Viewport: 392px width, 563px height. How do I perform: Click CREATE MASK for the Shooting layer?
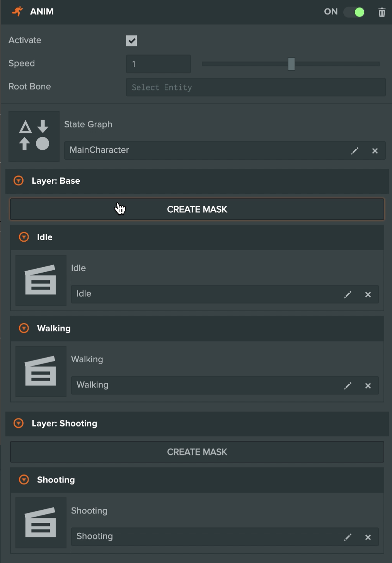[x=197, y=452]
